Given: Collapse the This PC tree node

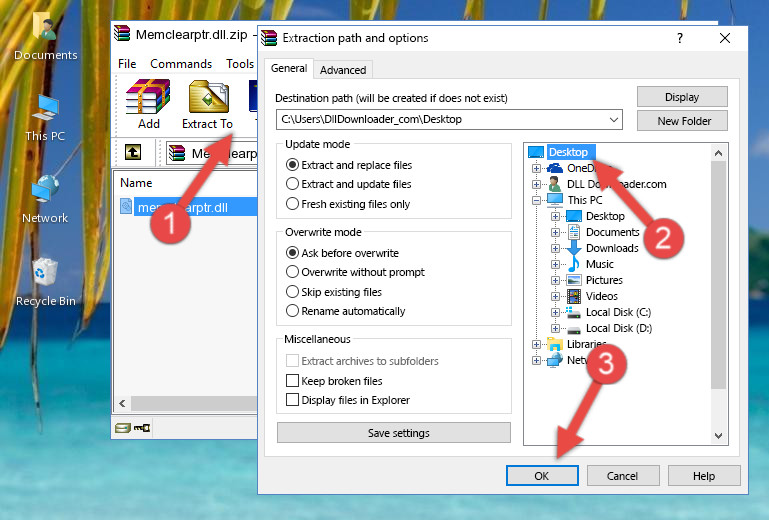Looking at the screenshot, I should 536,200.
